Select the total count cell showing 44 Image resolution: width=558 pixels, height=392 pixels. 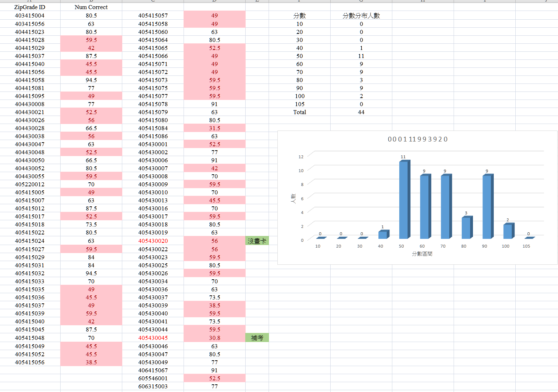[361, 112]
